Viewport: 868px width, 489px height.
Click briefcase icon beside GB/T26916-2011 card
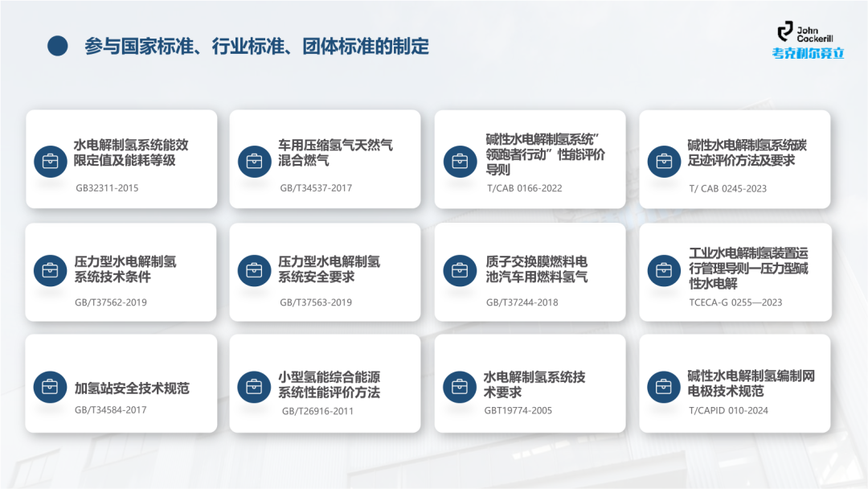(x=254, y=387)
